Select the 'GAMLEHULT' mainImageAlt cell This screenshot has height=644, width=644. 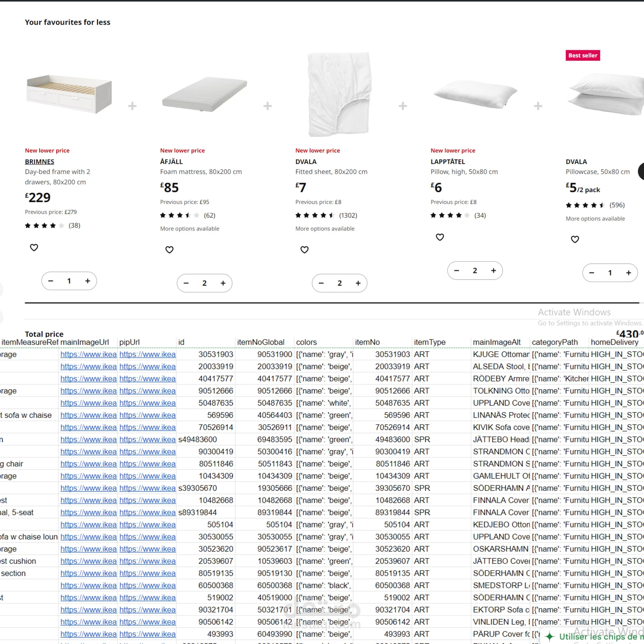pyautogui.click(x=501, y=476)
